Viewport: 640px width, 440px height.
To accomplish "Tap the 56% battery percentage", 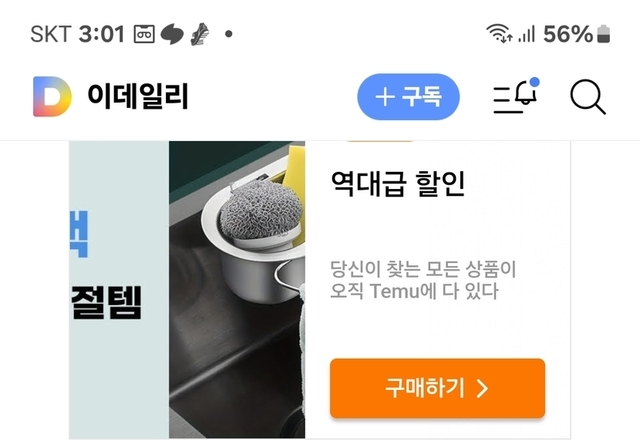I will pos(568,34).
